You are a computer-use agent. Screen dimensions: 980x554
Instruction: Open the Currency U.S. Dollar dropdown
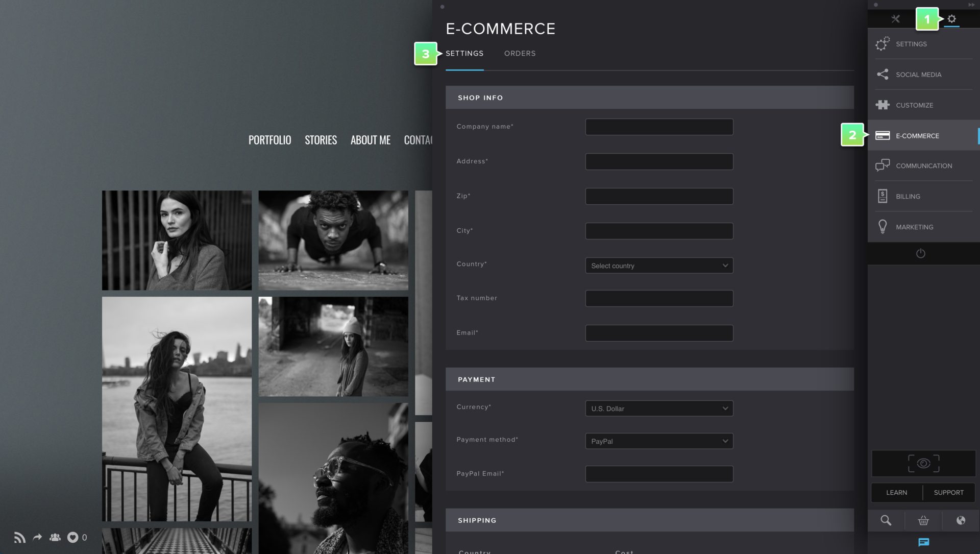point(659,408)
